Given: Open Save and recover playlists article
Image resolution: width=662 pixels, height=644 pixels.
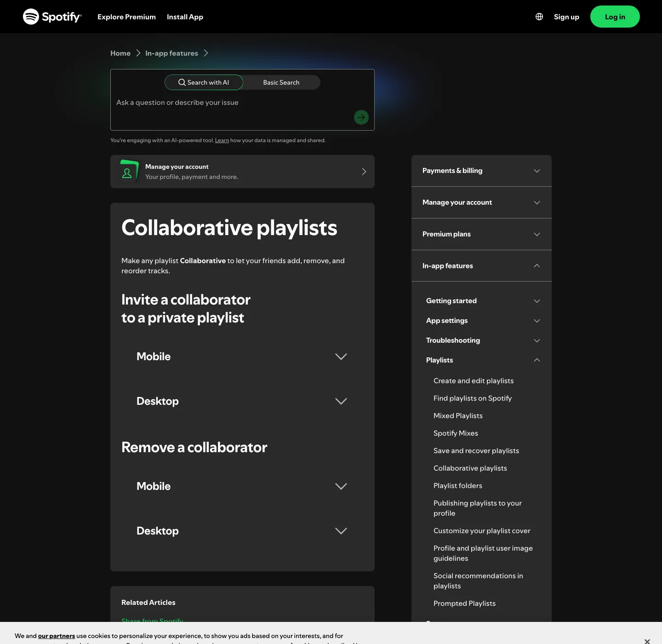Looking at the screenshot, I should click(x=476, y=451).
